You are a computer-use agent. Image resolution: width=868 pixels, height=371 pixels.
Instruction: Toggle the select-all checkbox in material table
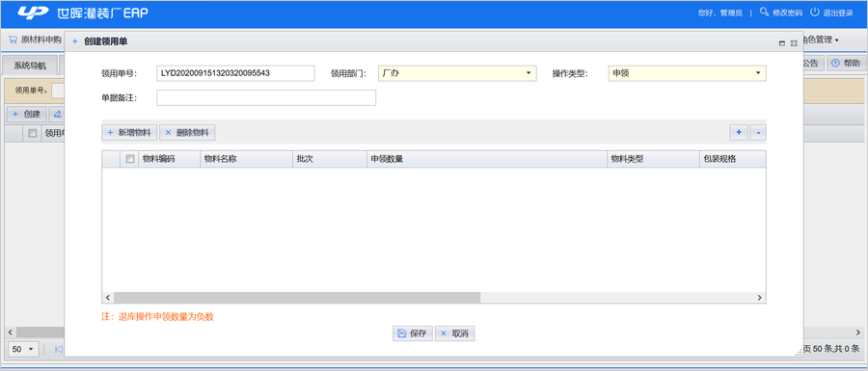point(130,159)
